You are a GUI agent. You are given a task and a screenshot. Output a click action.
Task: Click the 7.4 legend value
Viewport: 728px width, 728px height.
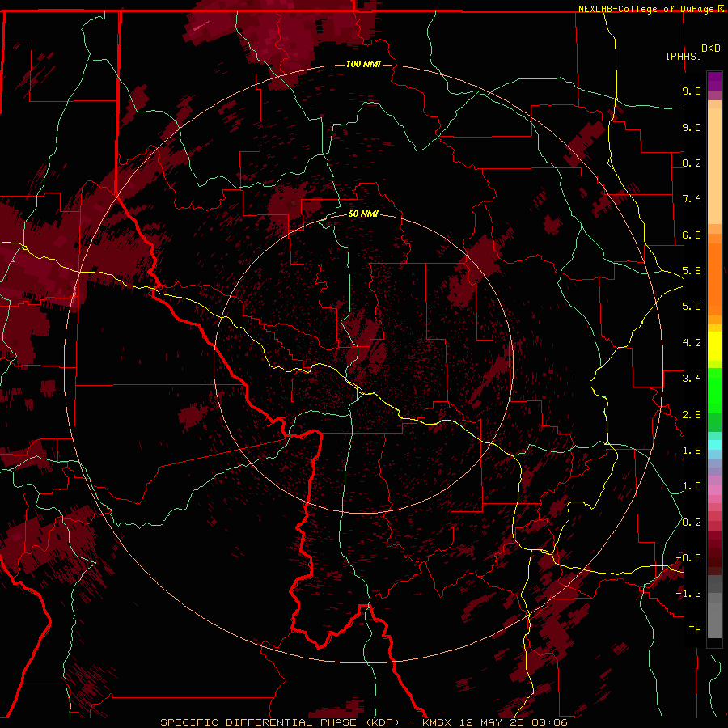[x=692, y=199]
